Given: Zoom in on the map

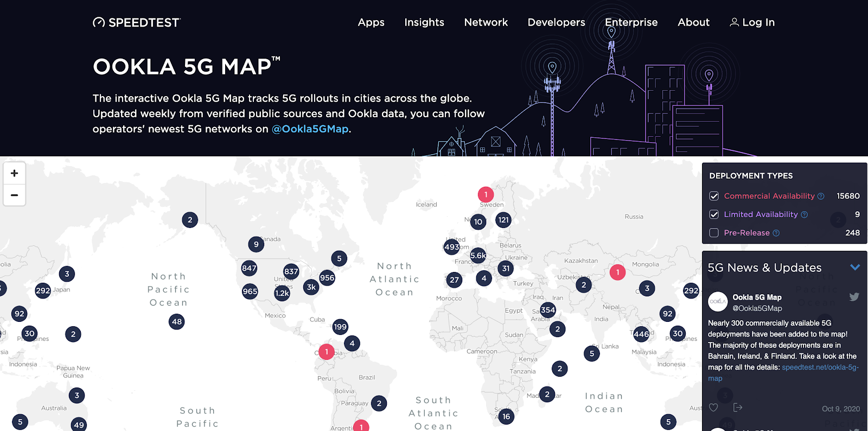Looking at the screenshot, I should (x=15, y=173).
